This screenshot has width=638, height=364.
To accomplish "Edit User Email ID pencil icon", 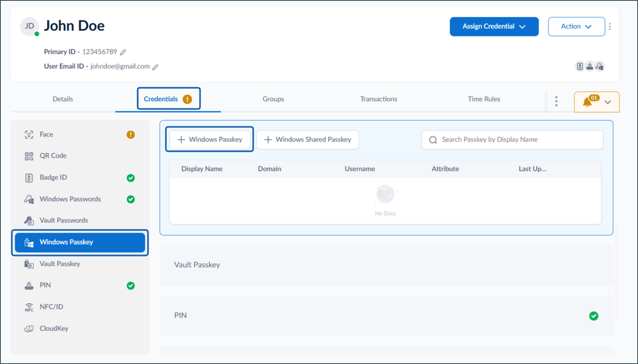I will [155, 67].
